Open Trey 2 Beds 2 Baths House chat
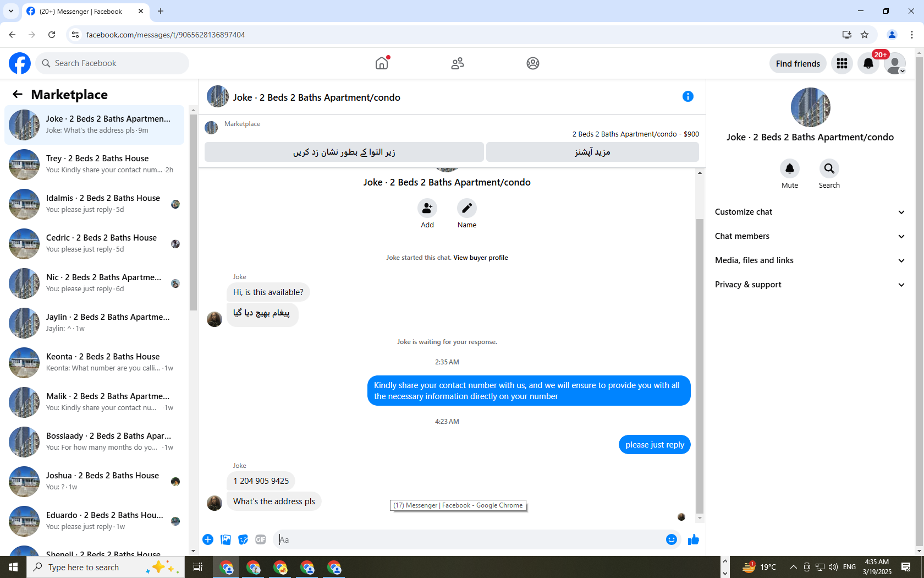924x578 pixels. tap(95, 165)
